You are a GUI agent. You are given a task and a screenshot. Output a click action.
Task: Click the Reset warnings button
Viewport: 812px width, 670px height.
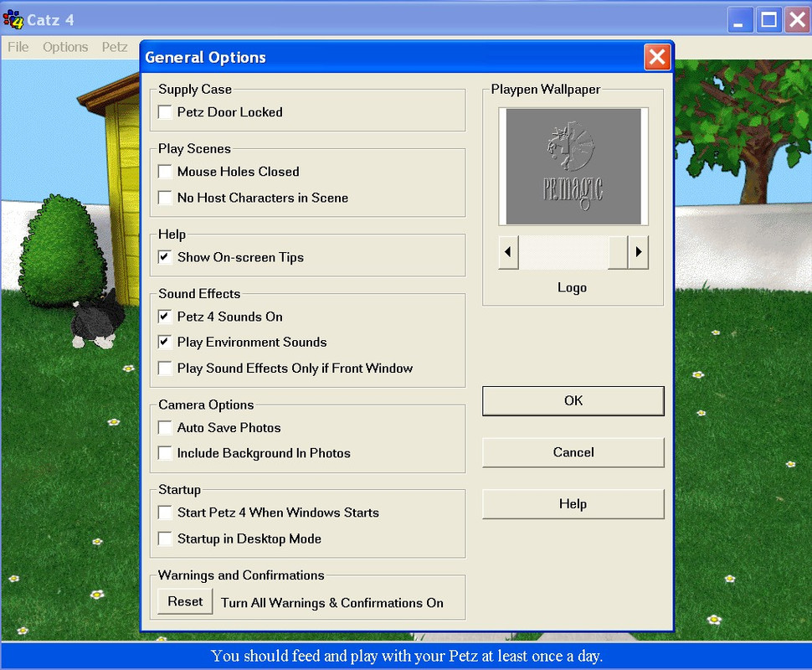pyautogui.click(x=185, y=601)
